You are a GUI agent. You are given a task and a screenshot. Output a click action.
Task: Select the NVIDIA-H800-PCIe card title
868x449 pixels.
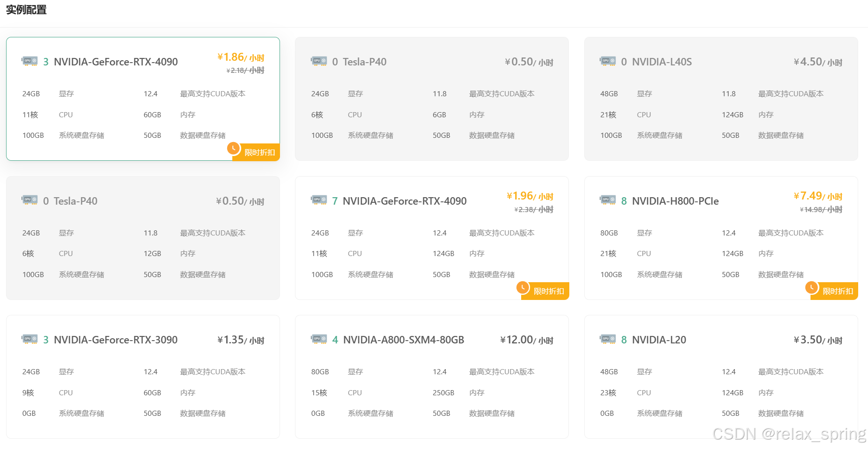(x=675, y=201)
